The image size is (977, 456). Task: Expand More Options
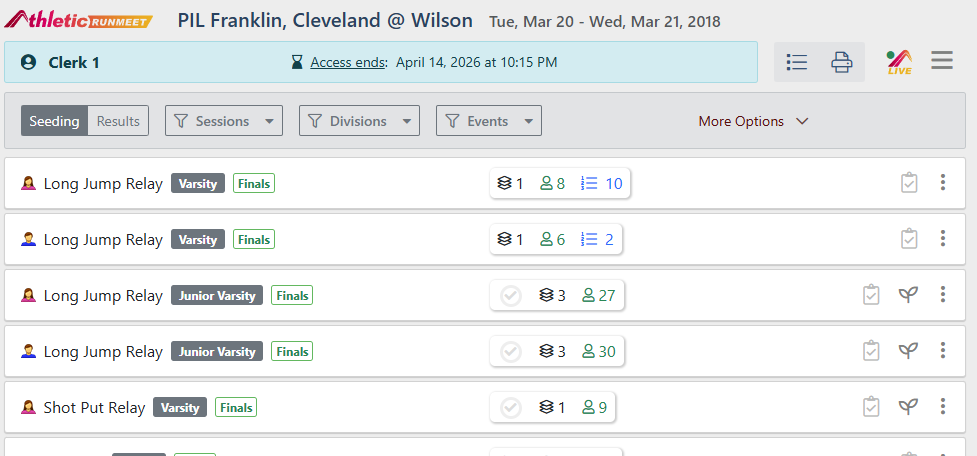point(753,121)
